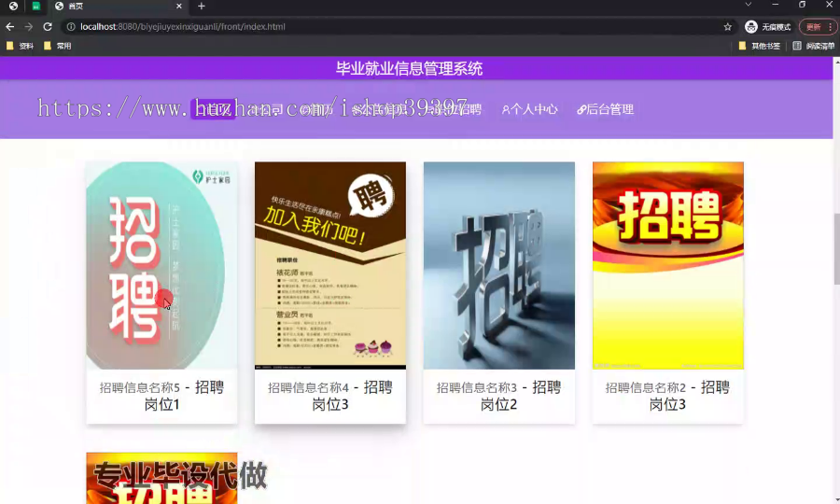View site info icon beside localhost URL
This screenshot has height=504, width=840.
[x=71, y=27]
